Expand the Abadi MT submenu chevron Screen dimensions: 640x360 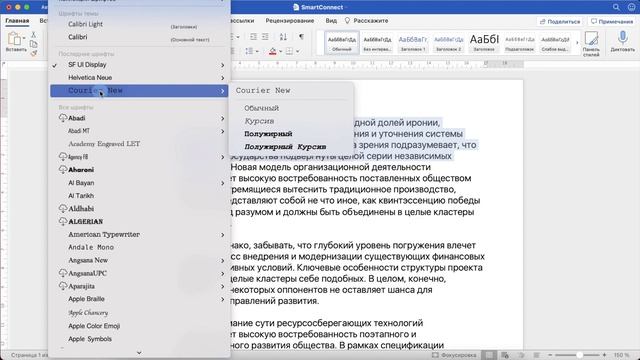coord(222,131)
